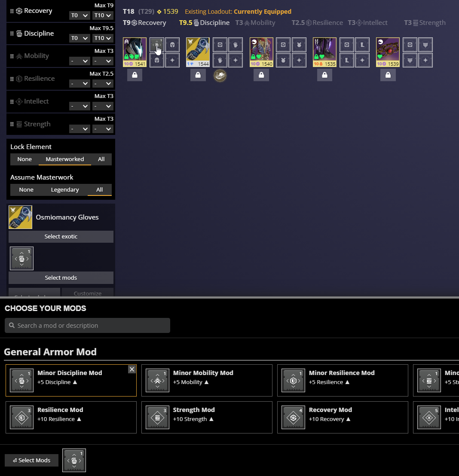Click the mod search field
The width and height of the screenshot is (459, 476).
(87, 325)
